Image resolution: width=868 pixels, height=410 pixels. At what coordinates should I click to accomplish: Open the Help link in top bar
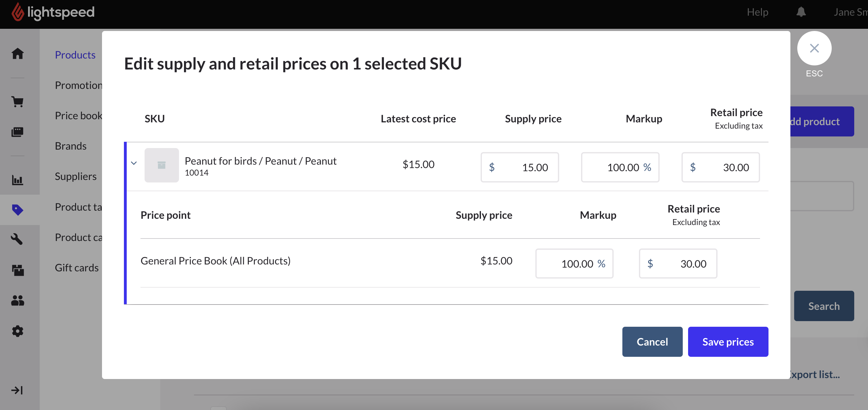(758, 12)
